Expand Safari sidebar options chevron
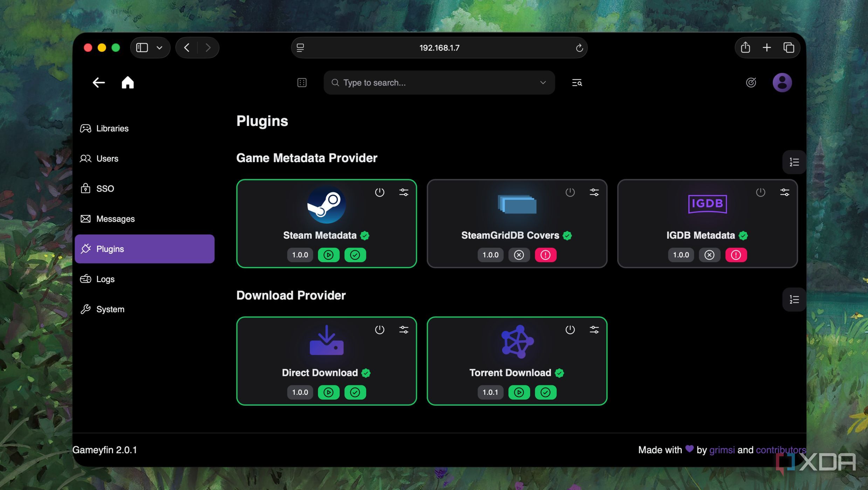This screenshot has width=868, height=490. coord(159,48)
